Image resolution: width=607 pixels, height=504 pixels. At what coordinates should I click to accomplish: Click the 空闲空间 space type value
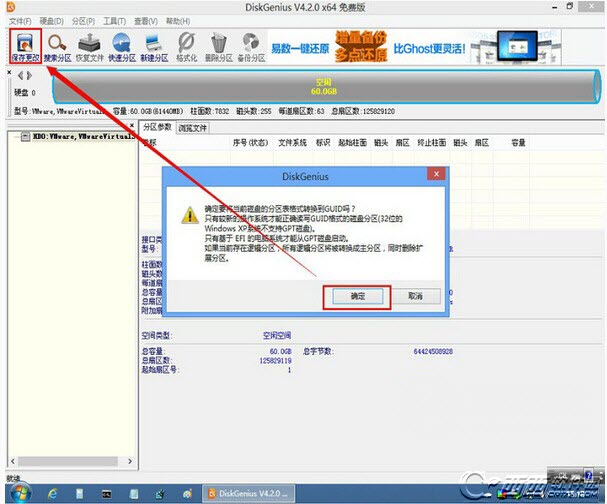pyautogui.click(x=277, y=335)
